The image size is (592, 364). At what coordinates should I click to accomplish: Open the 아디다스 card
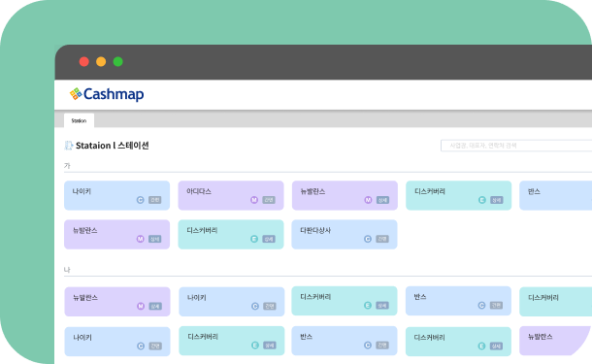[231, 195]
